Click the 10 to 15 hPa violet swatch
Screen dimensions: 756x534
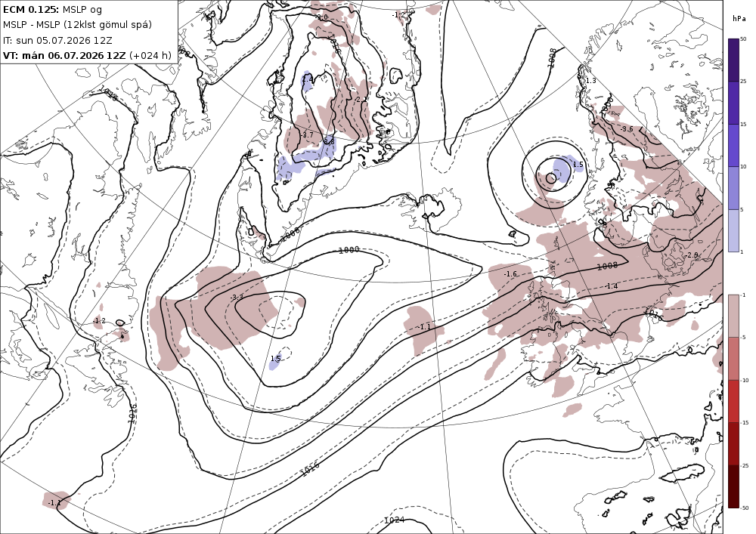tap(733, 146)
